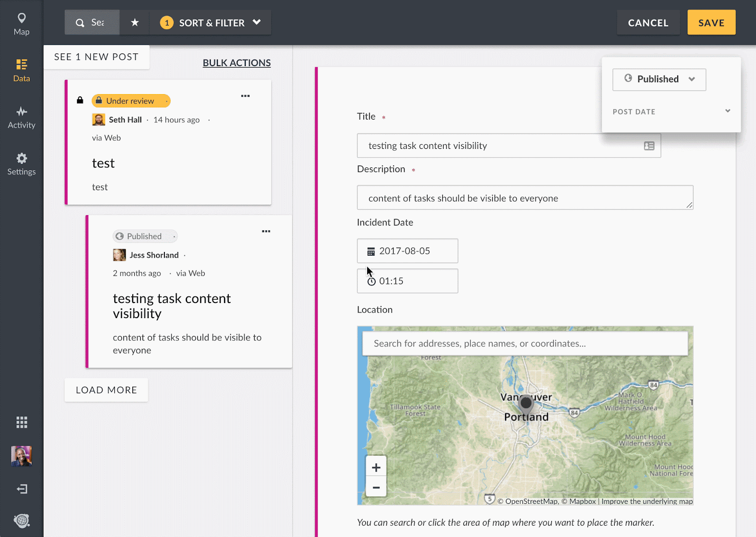The image size is (756, 537).
Task: Click Published badge on Jess Shorland post
Action: coord(145,236)
